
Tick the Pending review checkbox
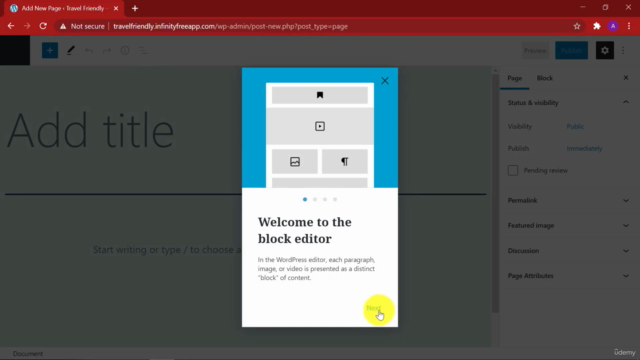513,171
